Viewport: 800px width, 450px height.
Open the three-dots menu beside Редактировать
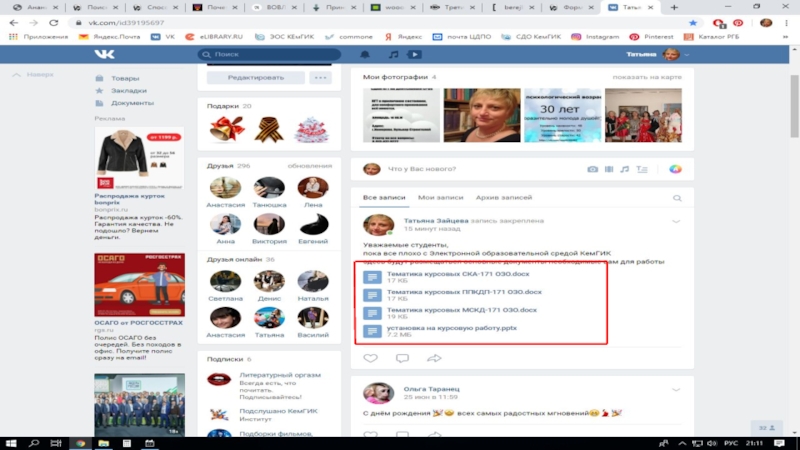pos(320,77)
